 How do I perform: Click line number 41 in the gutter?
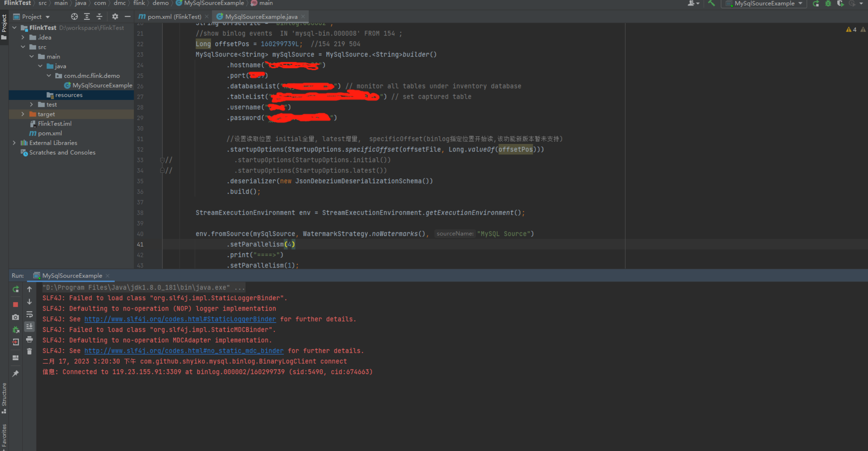tap(140, 244)
